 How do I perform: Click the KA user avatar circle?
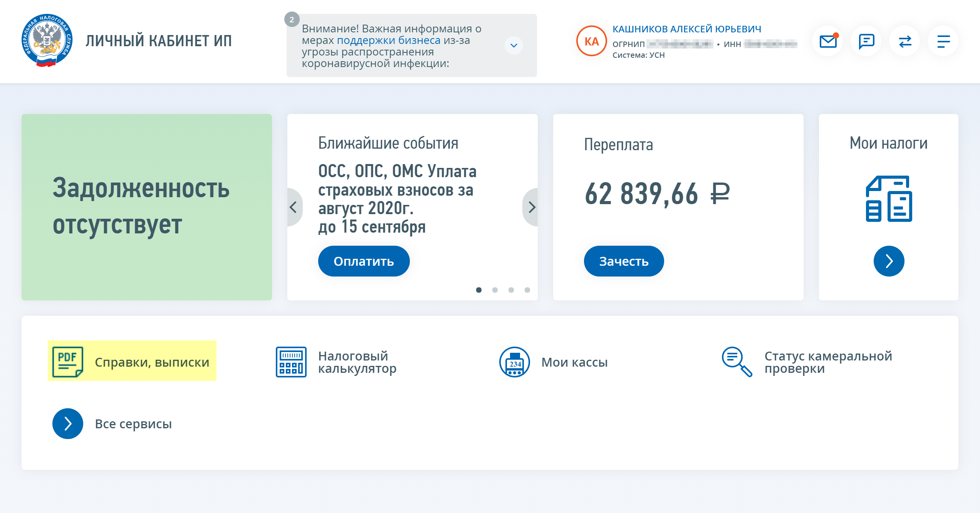pyautogui.click(x=591, y=41)
